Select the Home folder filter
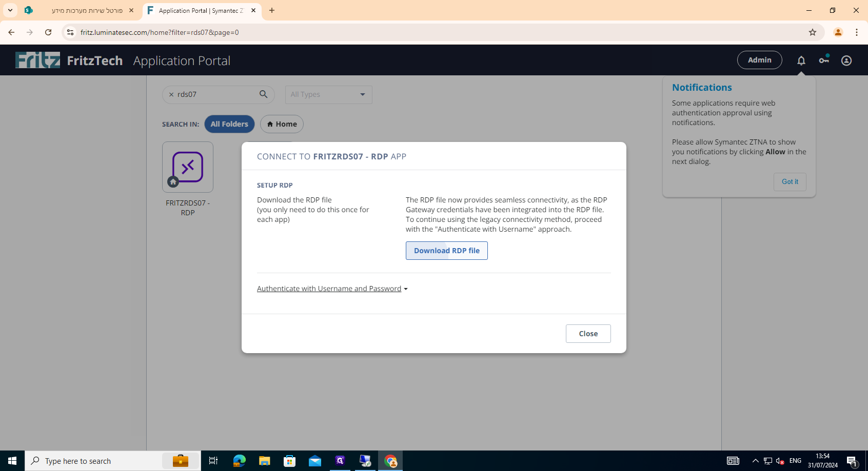This screenshot has width=868, height=471. pyautogui.click(x=282, y=124)
